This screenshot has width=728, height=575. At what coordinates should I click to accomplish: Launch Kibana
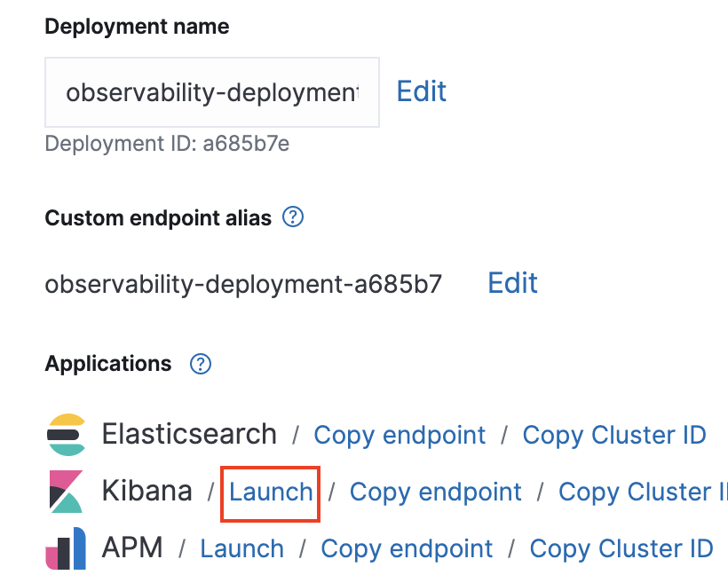(x=269, y=492)
